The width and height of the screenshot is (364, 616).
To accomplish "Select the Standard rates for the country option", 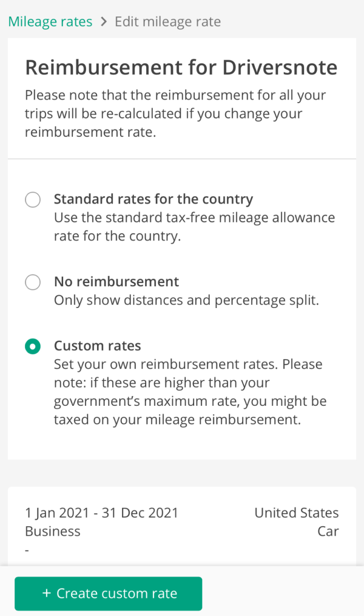I will coord(33,199).
